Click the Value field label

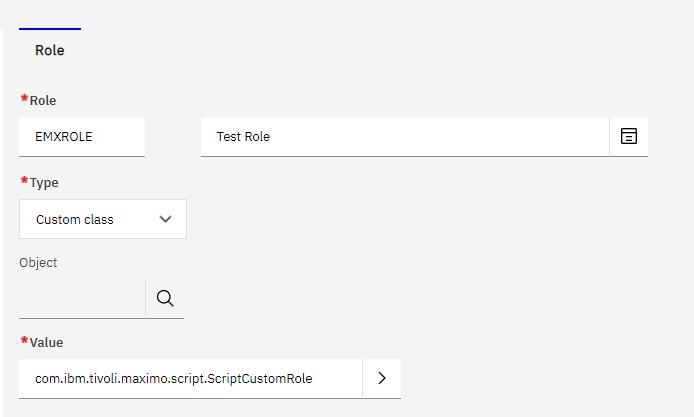click(46, 343)
